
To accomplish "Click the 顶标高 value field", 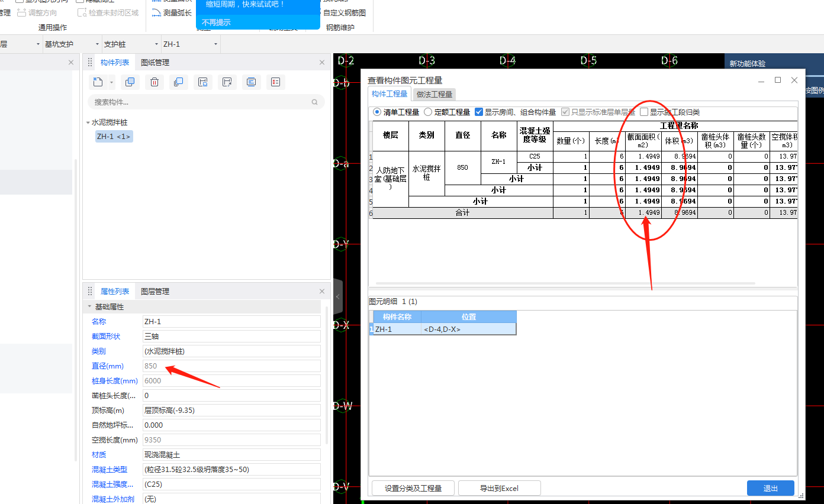I will (231, 411).
